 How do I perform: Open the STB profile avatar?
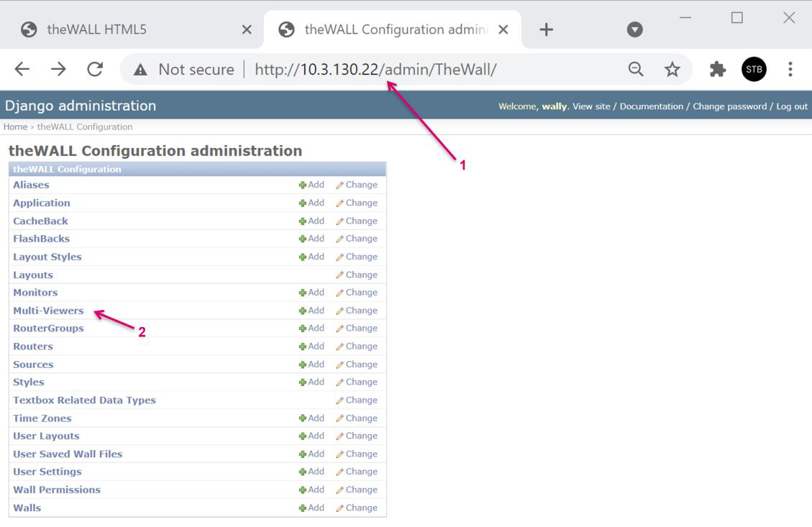click(754, 69)
